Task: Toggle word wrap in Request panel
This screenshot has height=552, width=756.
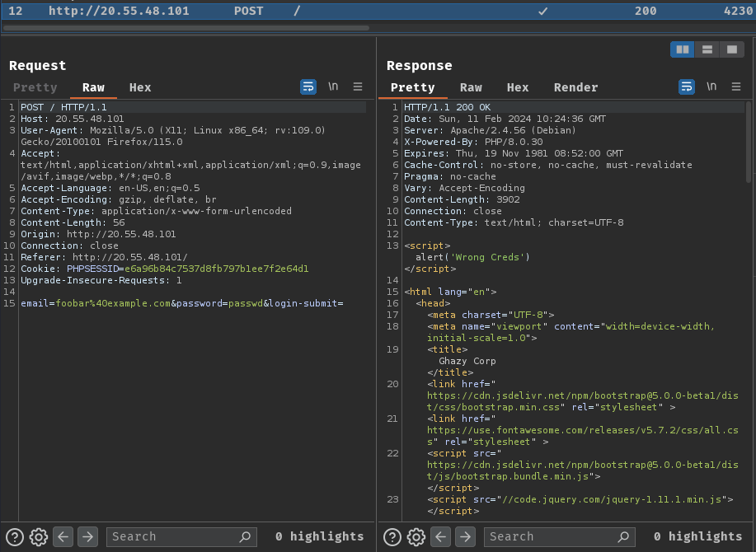Action: pos(308,87)
